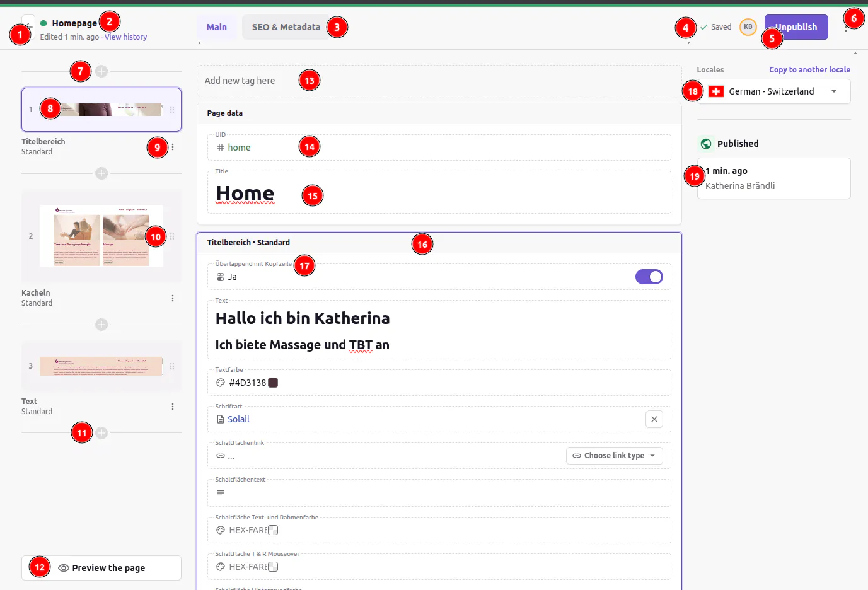Click the Home title field
This screenshot has height=590, width=868.
(439, 193)
